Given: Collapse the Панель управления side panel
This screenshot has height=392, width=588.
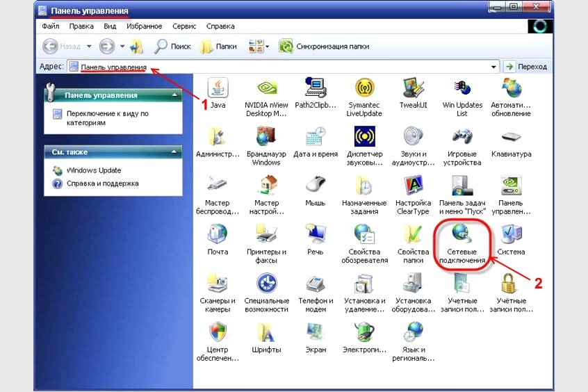Looking at the screenshot, I should click(174, 95).
